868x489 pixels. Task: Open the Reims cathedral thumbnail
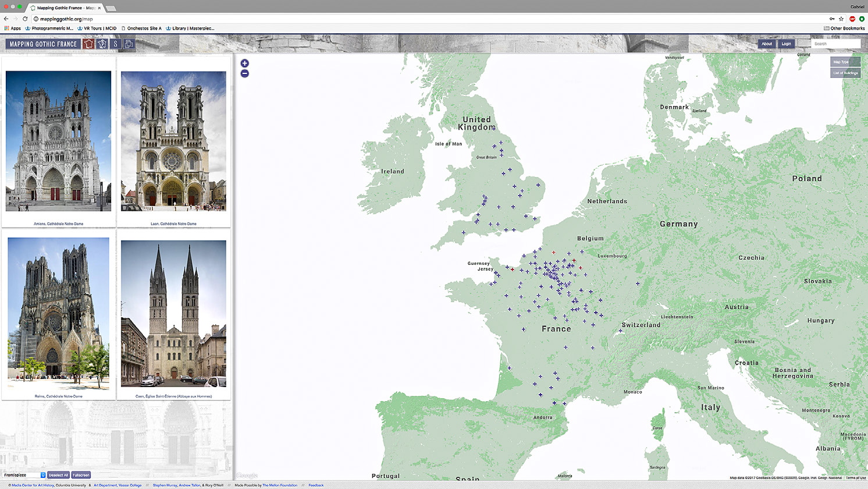click(58, 313)
